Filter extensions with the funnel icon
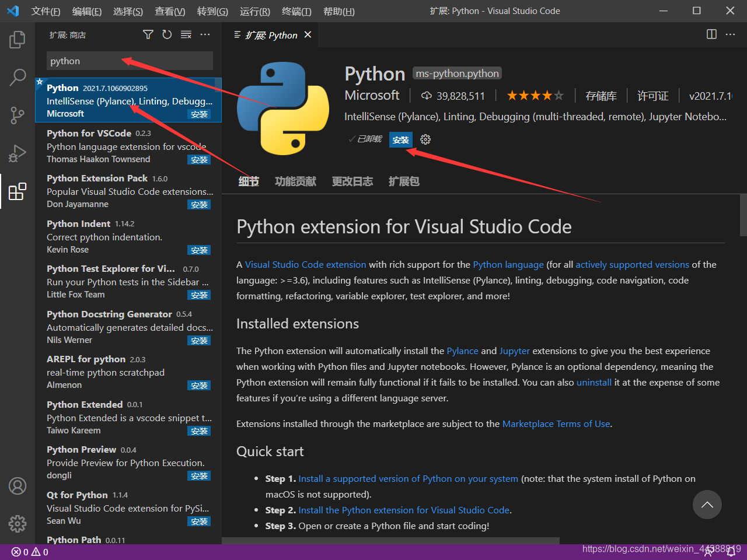 pyautogui.click(x=148, y=35)
